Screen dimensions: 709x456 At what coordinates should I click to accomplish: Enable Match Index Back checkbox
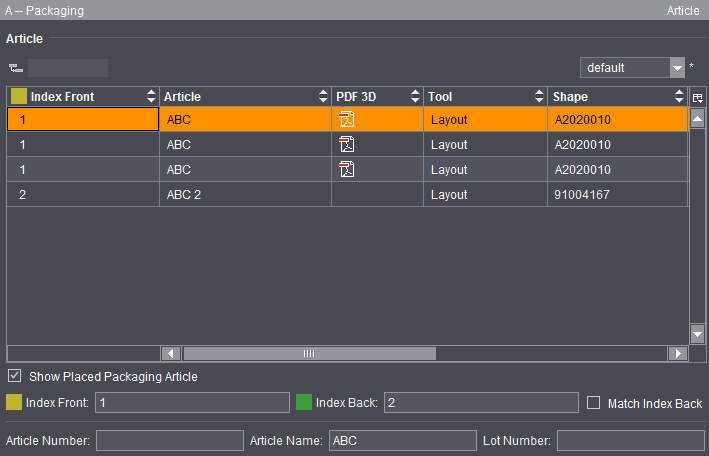coord(593,403)
